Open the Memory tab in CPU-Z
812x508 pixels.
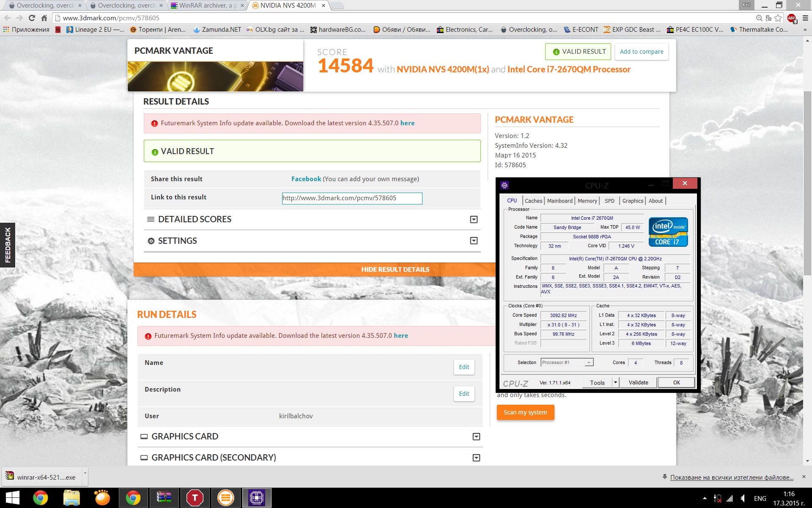587,201
